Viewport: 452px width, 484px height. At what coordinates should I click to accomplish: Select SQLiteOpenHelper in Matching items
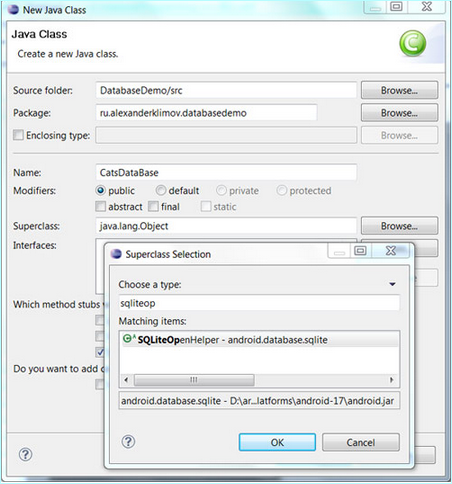pyautogui.click(x=260, y=340)
